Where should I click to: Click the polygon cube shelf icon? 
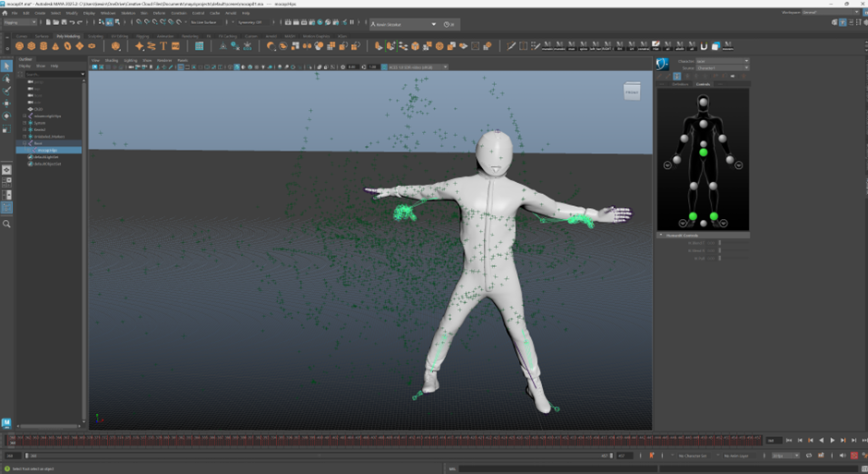(31, 45)
